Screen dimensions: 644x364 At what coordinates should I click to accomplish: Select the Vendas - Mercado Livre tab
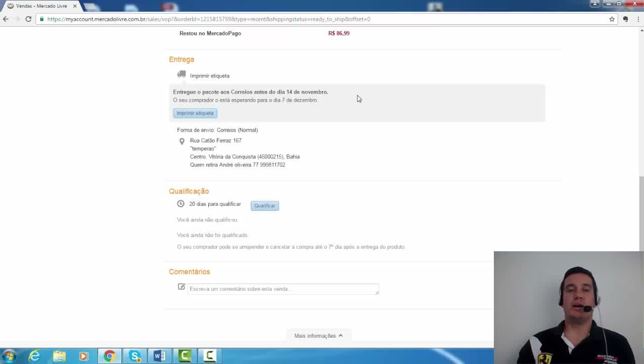tap(40, 6)
